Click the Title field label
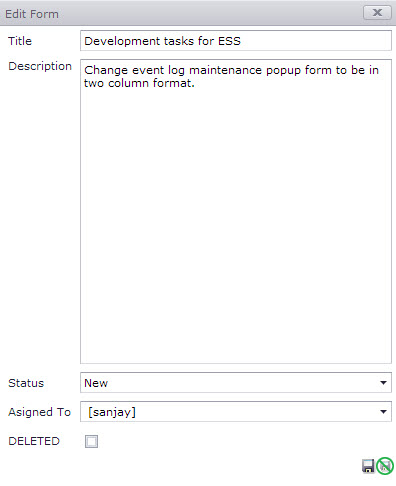 pyautogui.click(x=20, y=41)
